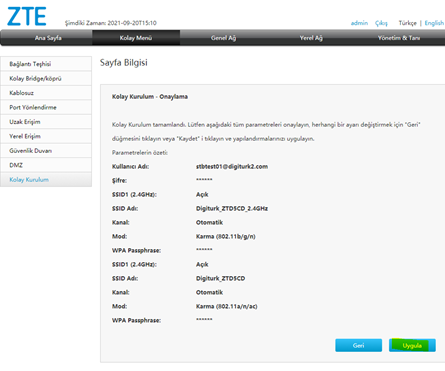
Task: Click the Parametrelerin özeti label
Action: 140,152
